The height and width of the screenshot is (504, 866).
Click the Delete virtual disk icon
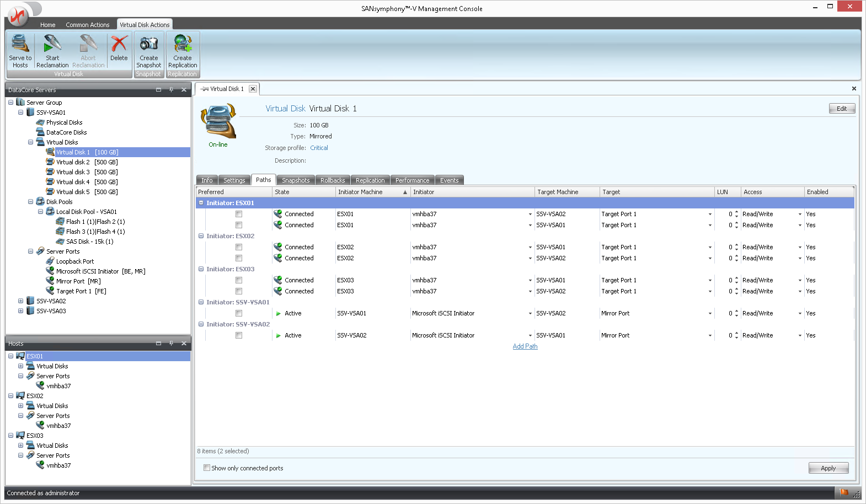point(119,44)
